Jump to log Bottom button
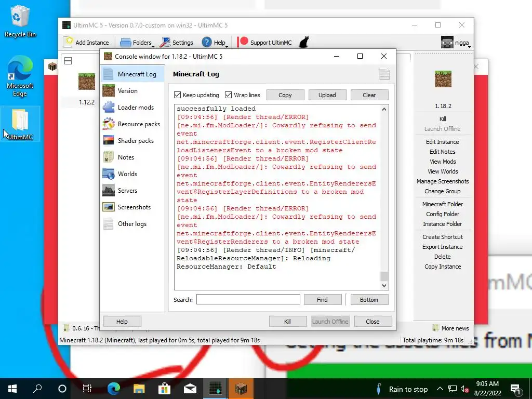 [369, 300]
